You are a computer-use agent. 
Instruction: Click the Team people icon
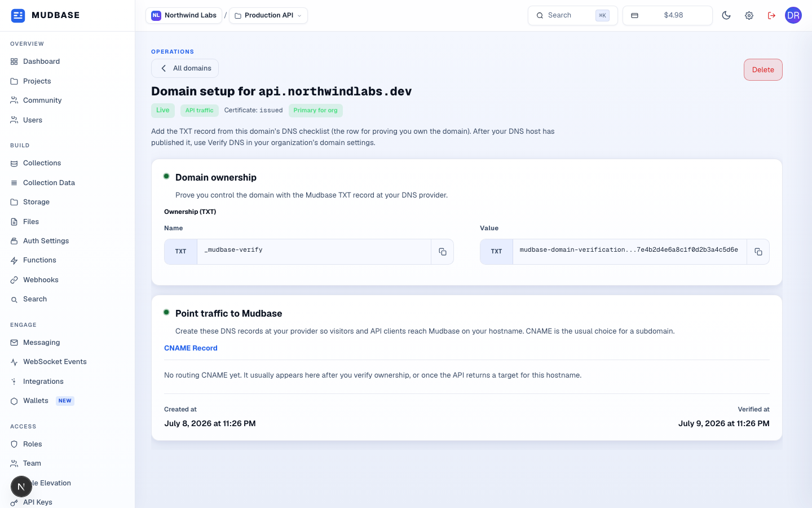coord(14,463)
